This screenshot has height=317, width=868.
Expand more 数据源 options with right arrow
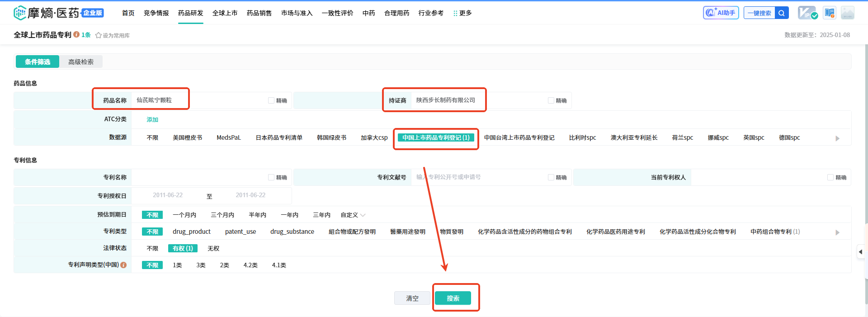(x=837, y=138)
